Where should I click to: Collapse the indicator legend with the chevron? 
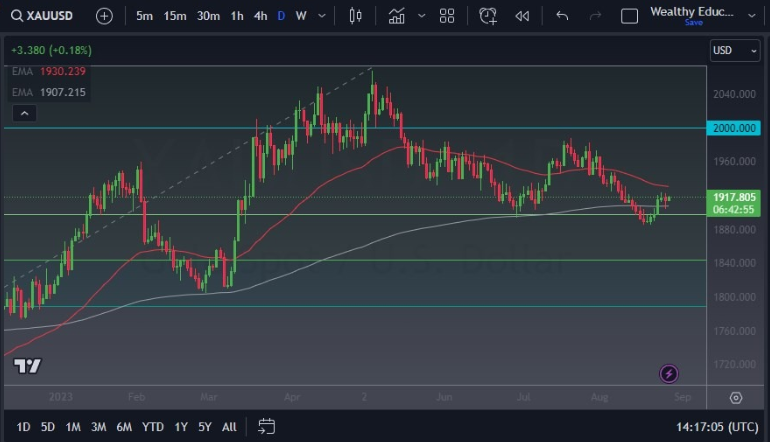25,114
